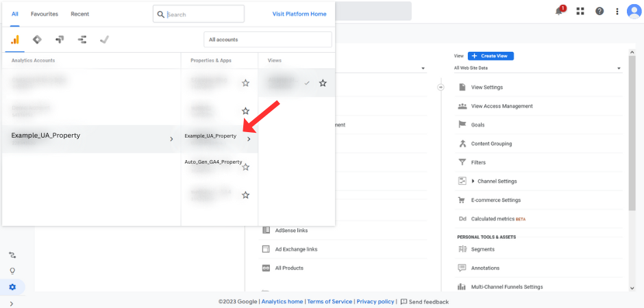This screenshot has width=644, height=308.
Task: Open the Terms of Service link
Action: pos(330,301)
